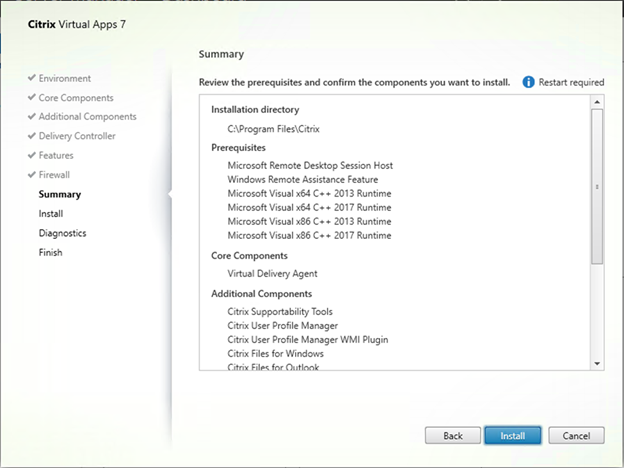The height and width of the screenshot is (468, 624).
Task: Select Microsoft Visual x86 C++ 2013 Runtime
Action: (x=309, y=221)
